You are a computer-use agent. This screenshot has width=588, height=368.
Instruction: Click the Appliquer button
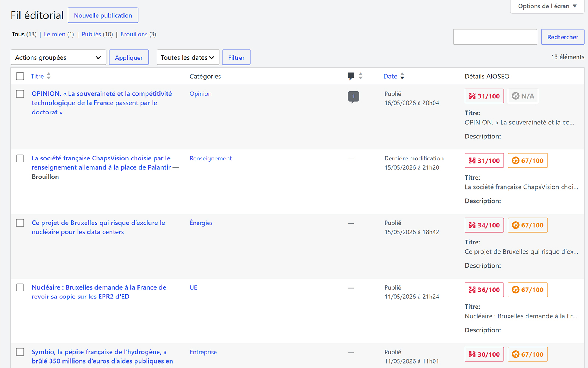pyautogui.click(x=129, y=57)
